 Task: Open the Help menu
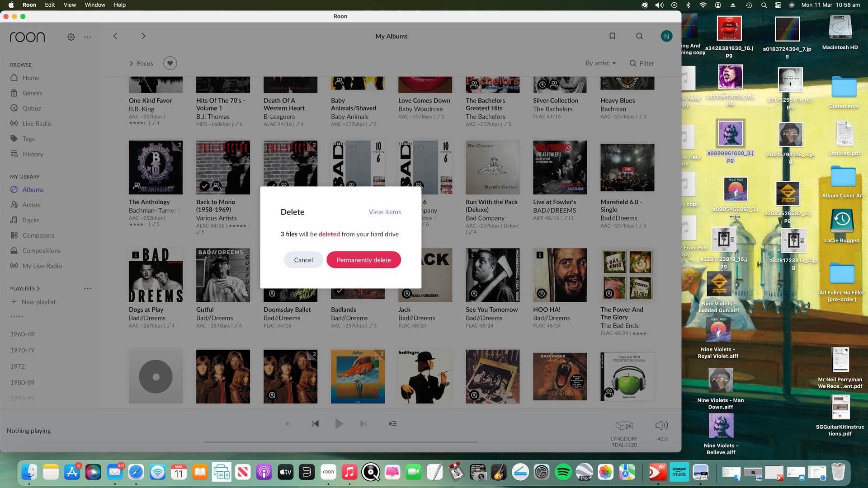[x=120, y=5]
